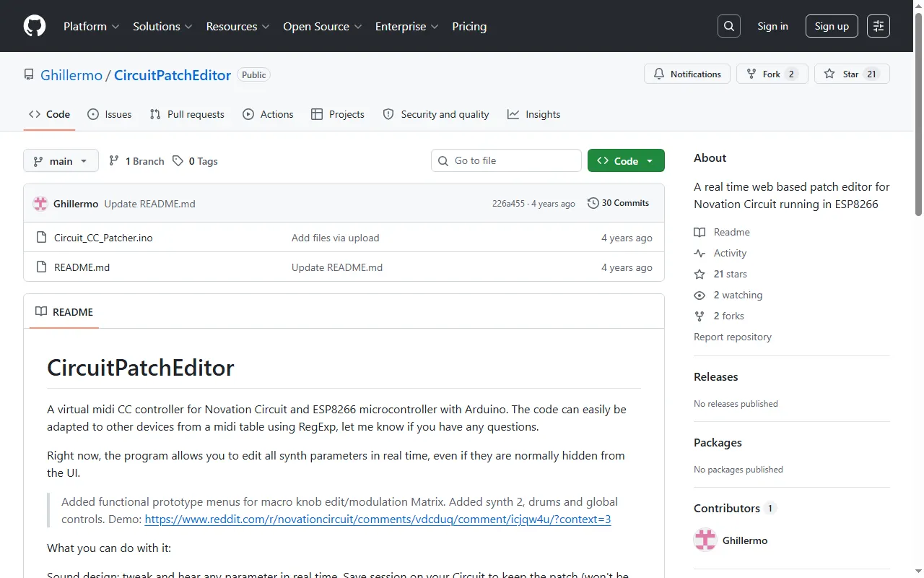
Task: Expand the Solutions menu
Action: tap(162, 26)
